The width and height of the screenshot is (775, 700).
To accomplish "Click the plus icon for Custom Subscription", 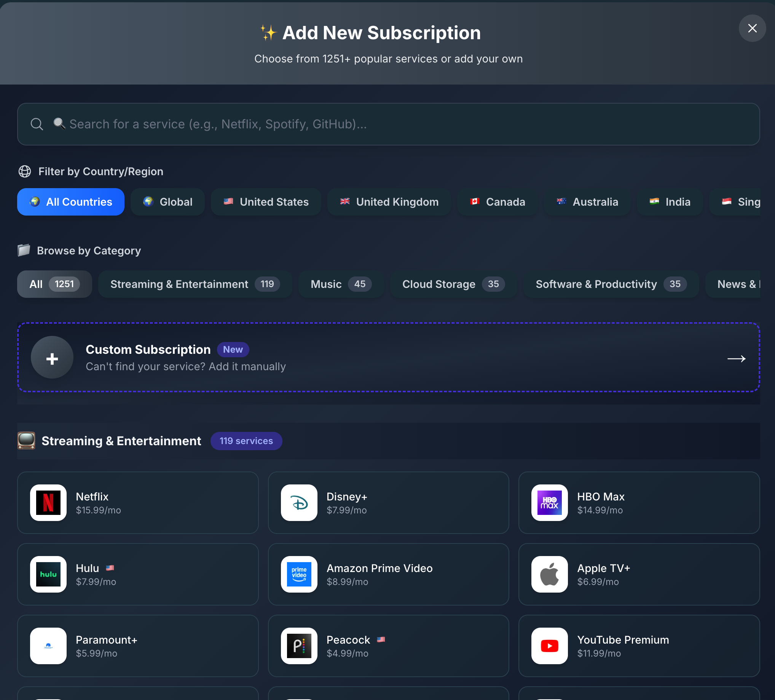I will click(52, 357).
